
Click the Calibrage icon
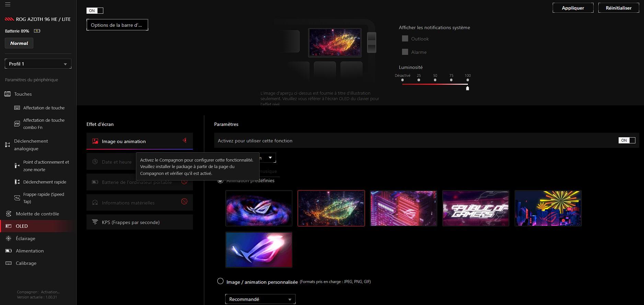pyautogui.click(x=9, y=263)
